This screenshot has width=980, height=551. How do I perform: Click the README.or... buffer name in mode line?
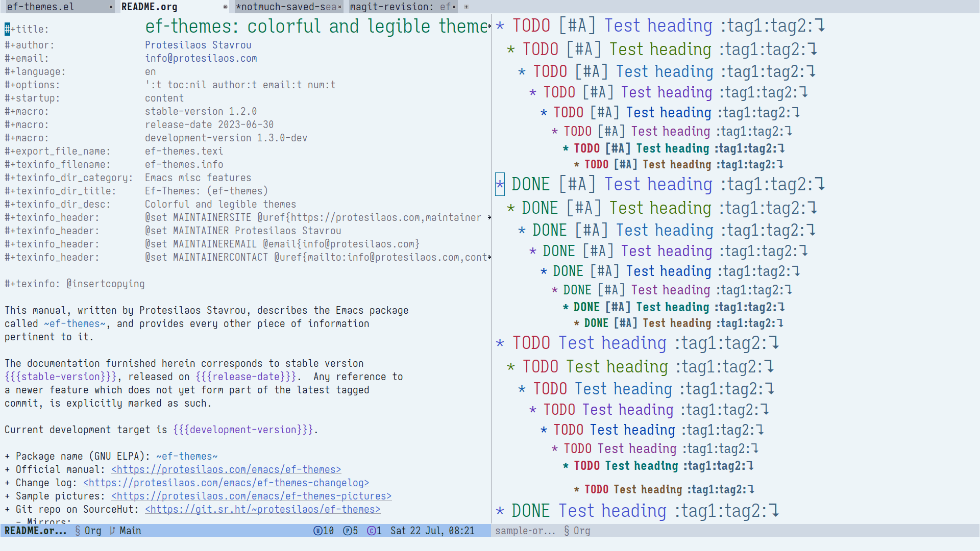(x=36, y=531)
